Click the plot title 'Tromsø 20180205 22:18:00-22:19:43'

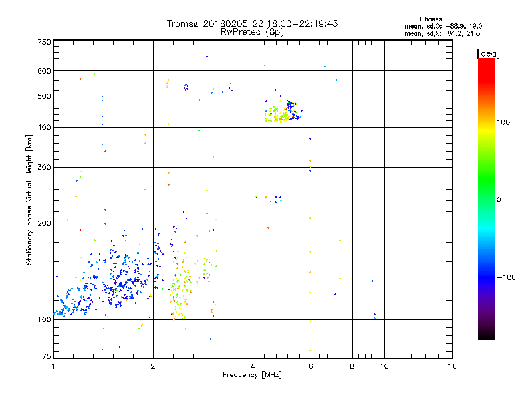[x=252, y=23]
